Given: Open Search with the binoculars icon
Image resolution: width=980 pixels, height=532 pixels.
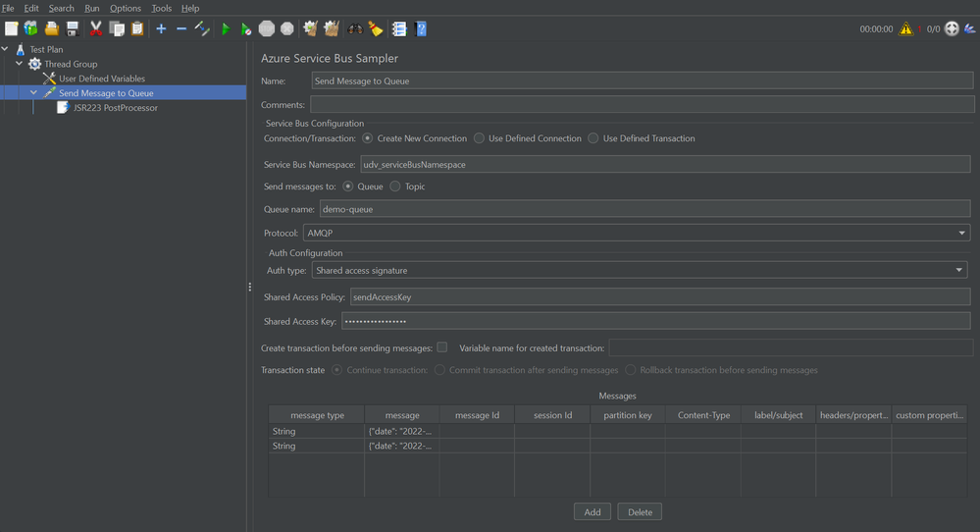Looking at the screenshot, I should point(355,28).
